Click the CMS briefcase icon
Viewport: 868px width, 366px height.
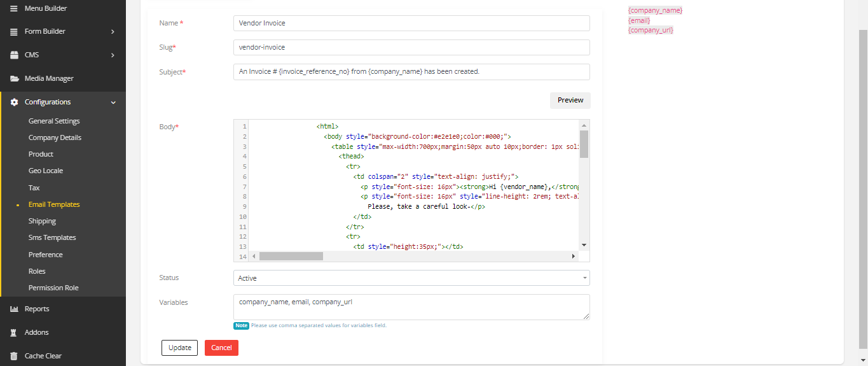14,55
